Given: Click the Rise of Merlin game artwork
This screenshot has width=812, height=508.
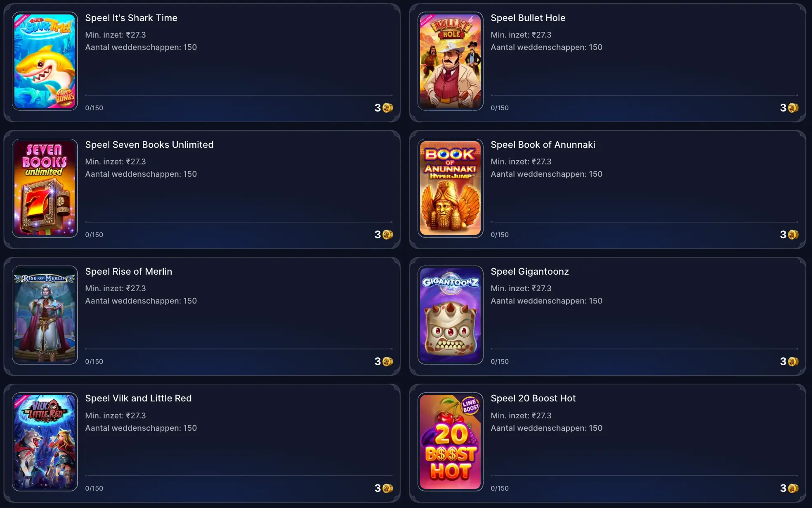Looking at the screenshot, I should pyautogui.click(x=45, y=315).
